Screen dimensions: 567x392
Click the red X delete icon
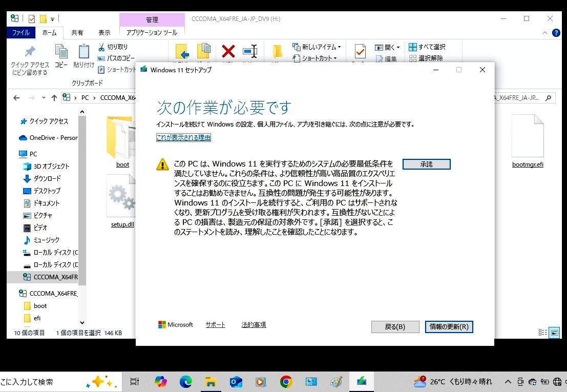[x=228, y=51]
